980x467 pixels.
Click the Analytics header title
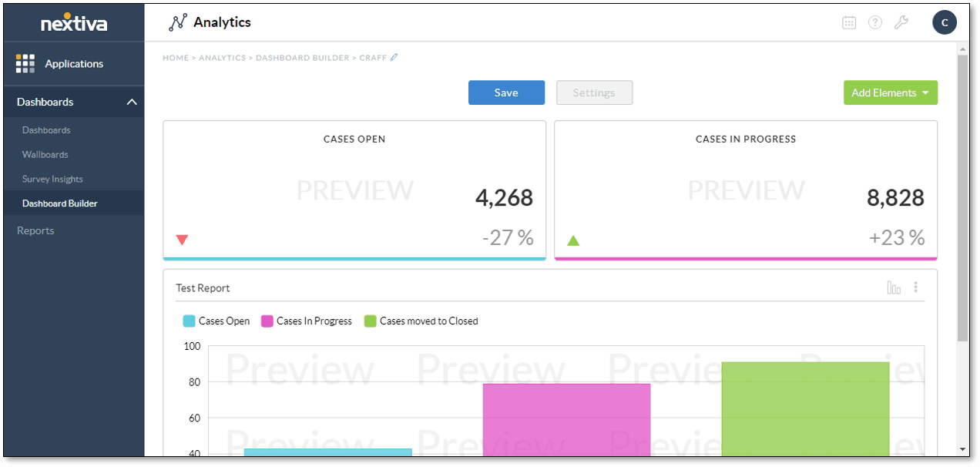[222, 22]
